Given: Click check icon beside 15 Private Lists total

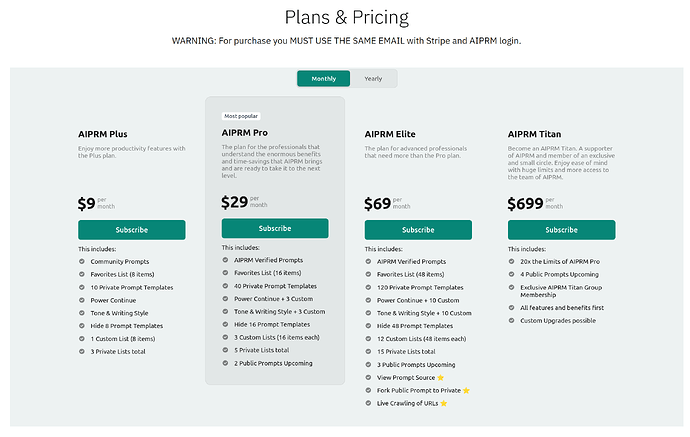Looking at the screenshot, I should pos(369,352).
